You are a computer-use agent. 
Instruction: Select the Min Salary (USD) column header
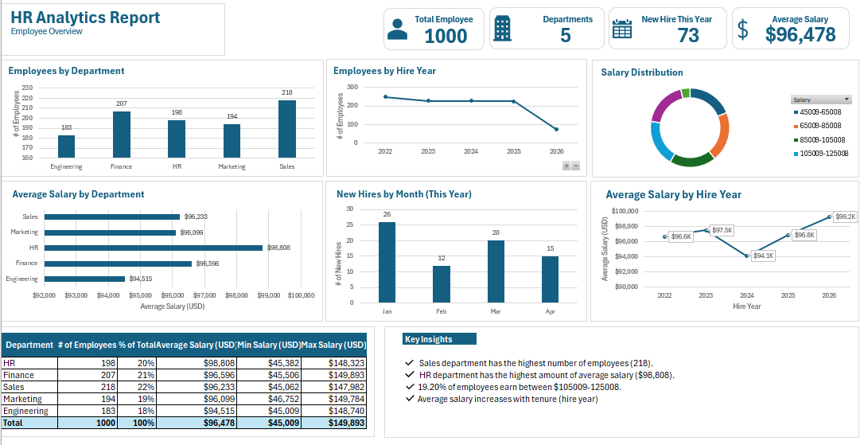click(268, 345)
